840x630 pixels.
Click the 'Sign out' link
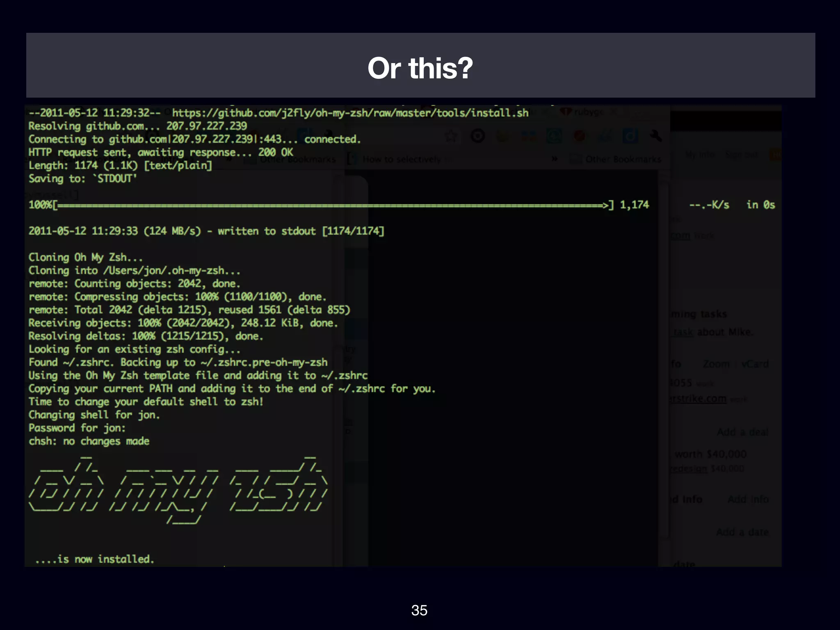point(741,155)
